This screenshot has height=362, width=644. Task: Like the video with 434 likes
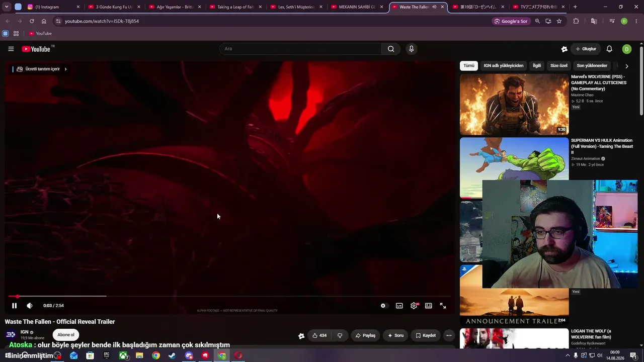point(319,335)
